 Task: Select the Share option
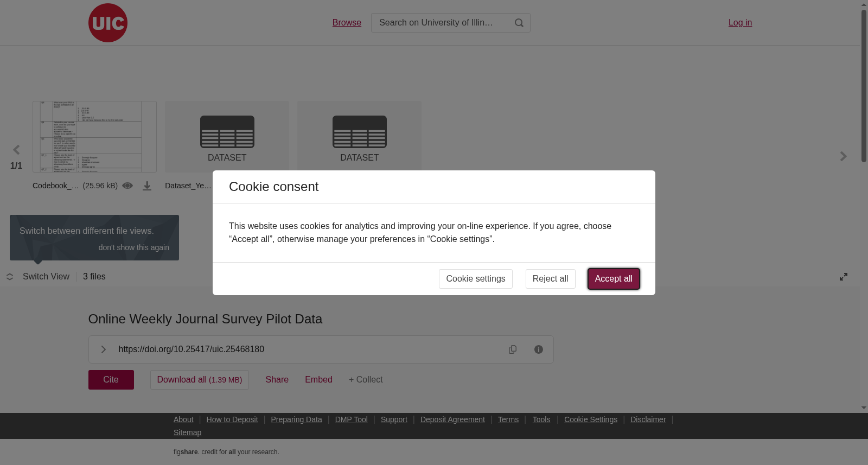(x=277, y=380)
